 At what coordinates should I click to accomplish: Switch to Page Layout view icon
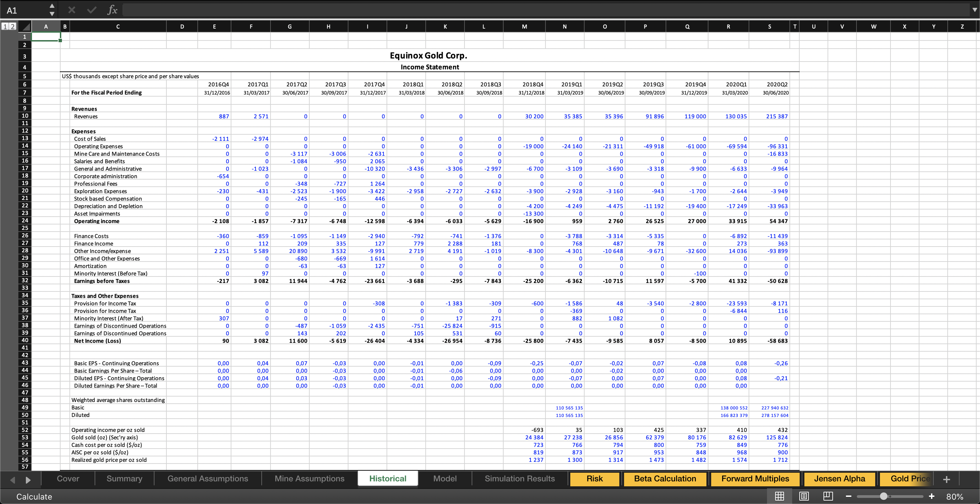[x=804, y=496]
